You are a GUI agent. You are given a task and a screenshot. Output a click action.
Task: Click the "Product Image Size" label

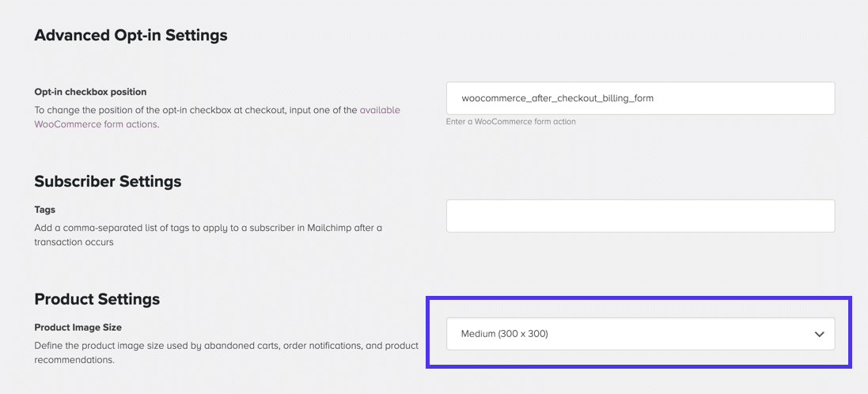tap(78, 328)
